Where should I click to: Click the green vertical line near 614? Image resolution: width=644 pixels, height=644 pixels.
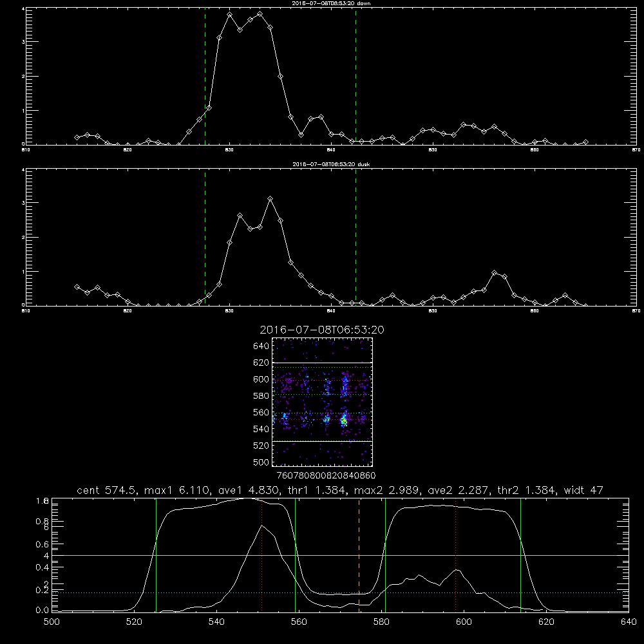tap(520, 554)
